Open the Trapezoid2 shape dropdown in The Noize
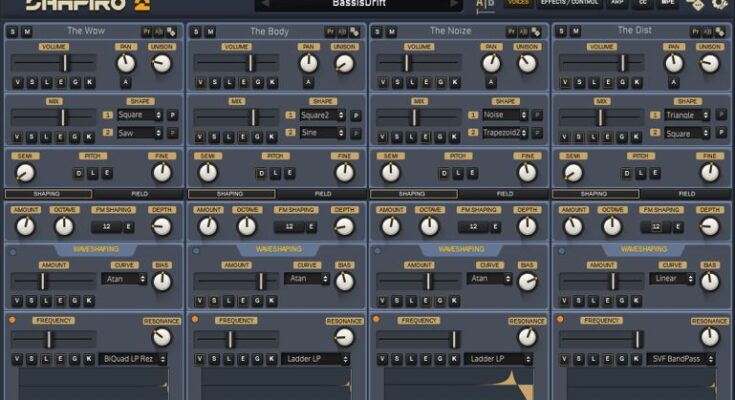This screenshot has height=400, width=735. point(504,132)
